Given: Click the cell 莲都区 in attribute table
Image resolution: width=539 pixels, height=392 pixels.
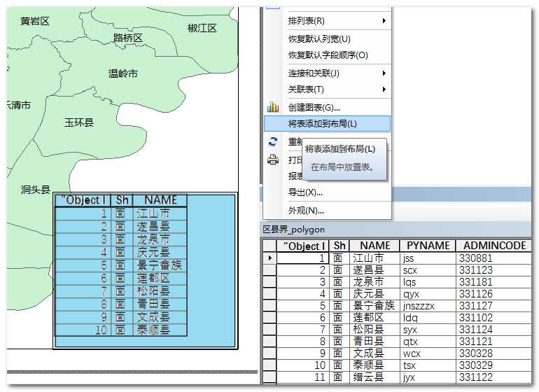Looking at the screenshot, I should [374, 317].
